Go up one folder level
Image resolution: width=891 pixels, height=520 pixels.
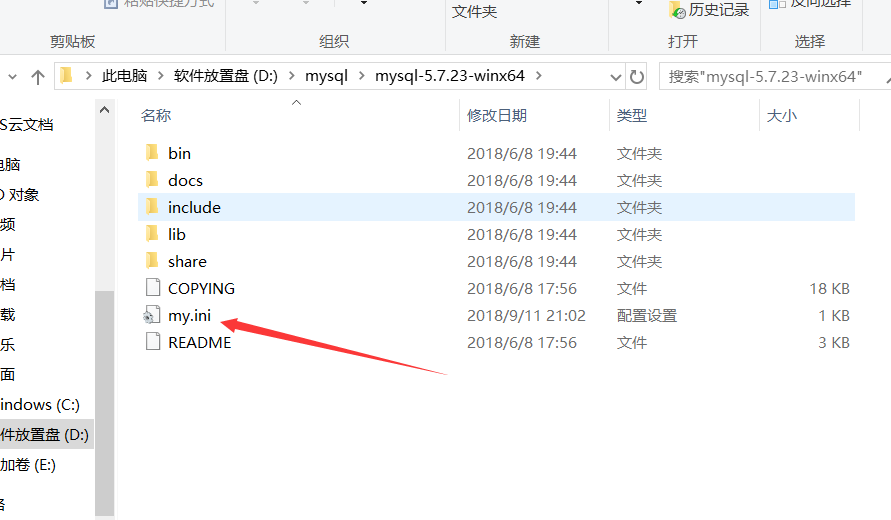coord(38,77)
